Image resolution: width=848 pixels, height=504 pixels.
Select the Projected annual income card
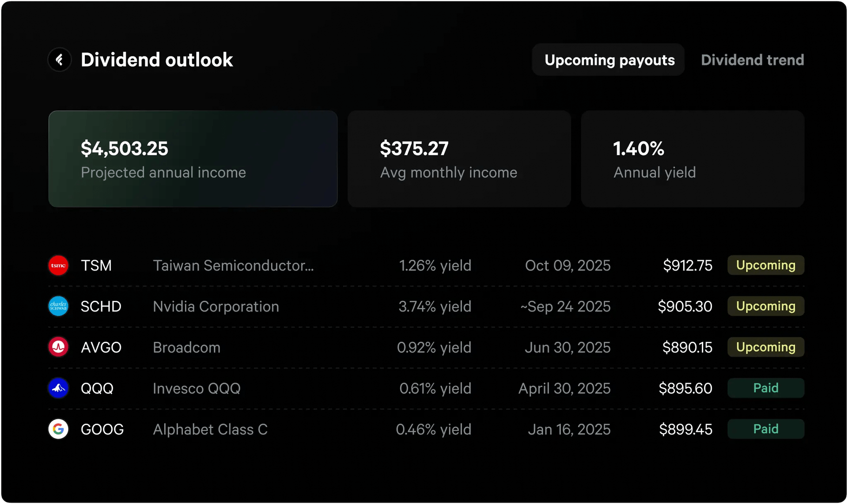(x=193, y=159)
